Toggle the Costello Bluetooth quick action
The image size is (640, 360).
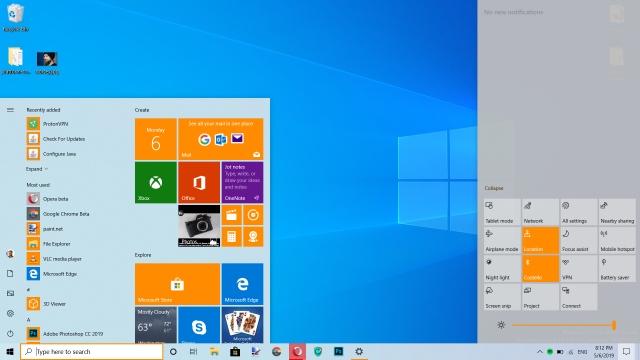(540, 269)
